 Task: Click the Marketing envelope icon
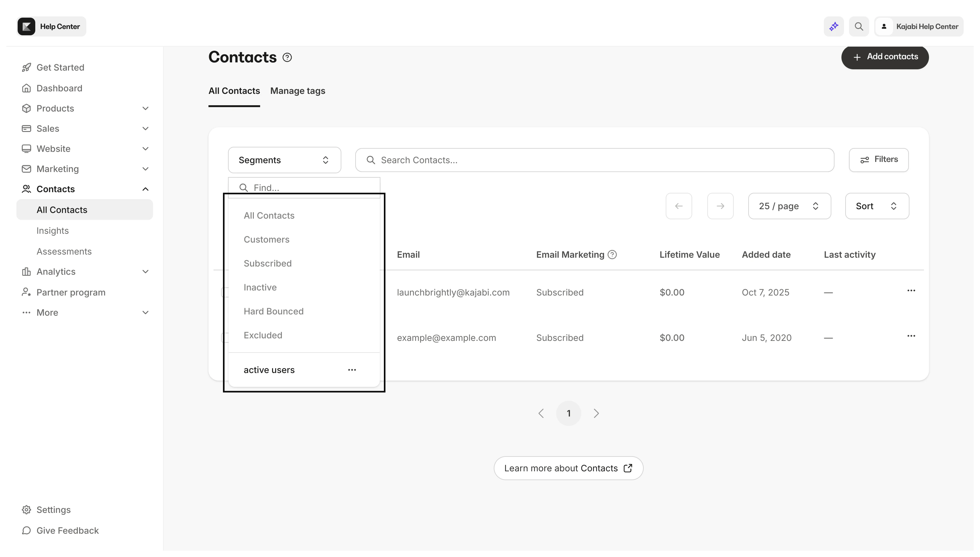pyautogui.click(x=26, y=169)
